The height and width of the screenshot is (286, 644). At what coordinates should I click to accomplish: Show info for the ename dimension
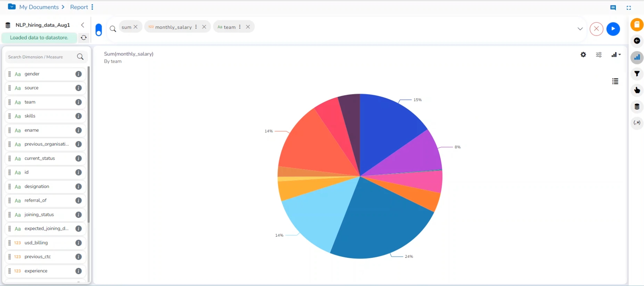79,130
